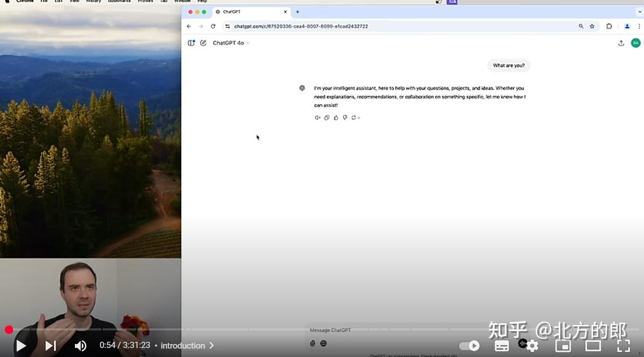Attach a file with the paperclip icon

[313, 343]
